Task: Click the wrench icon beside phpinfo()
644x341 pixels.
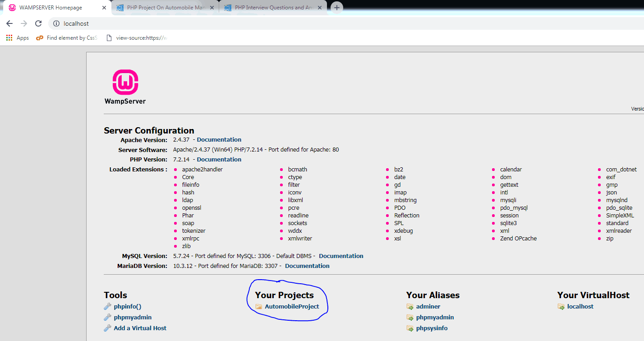Action: (107, 307)
